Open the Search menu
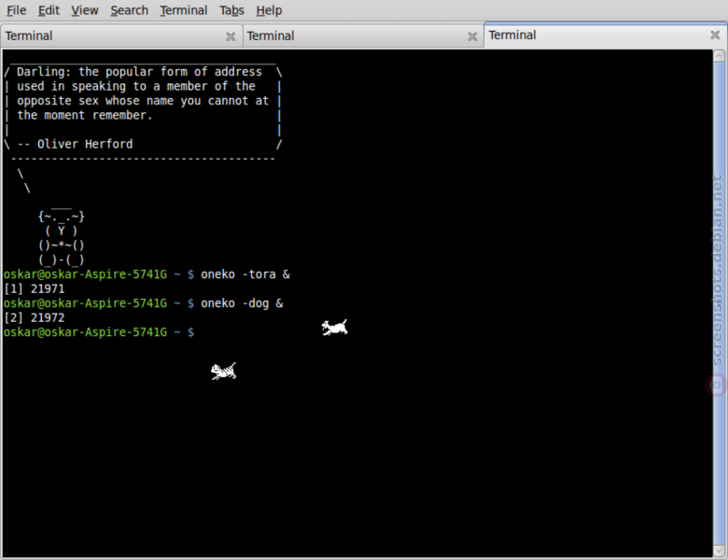This screenshot has height=560, width=728. pos(129,10)
